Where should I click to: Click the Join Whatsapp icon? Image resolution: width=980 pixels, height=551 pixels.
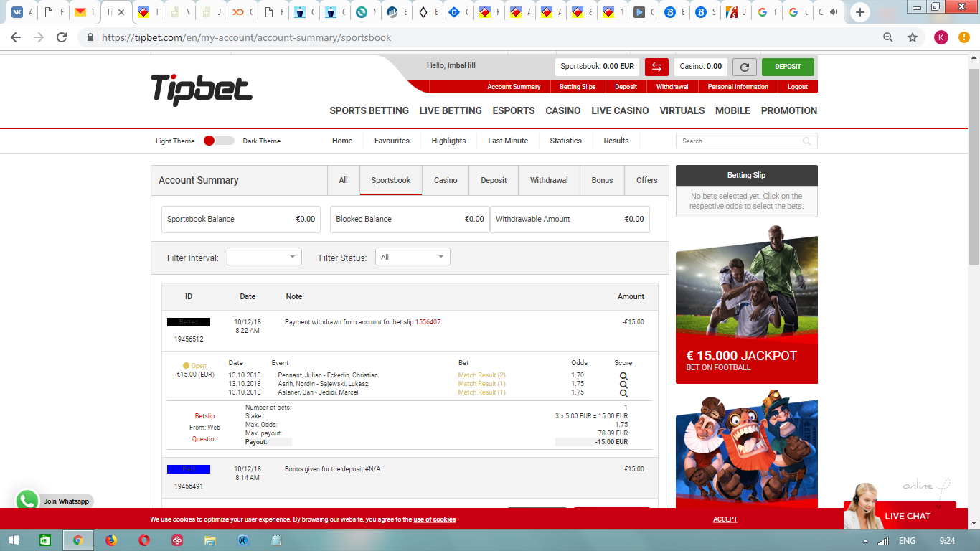point(27,501)
